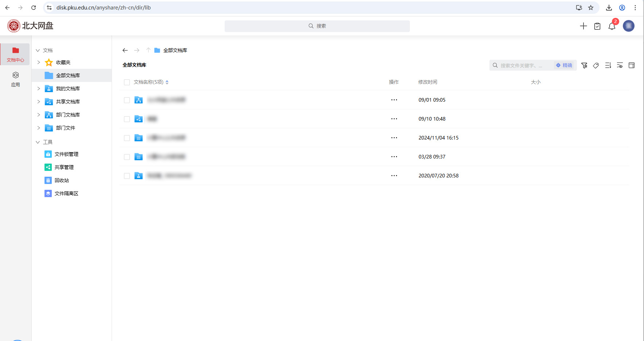
Task: Check the box for the 09/10 10:48 row
Action: (x=127, y=119)
